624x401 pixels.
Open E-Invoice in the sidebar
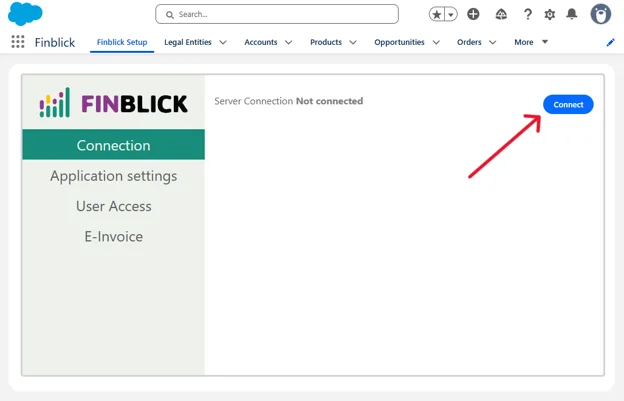tap(113, 236)
